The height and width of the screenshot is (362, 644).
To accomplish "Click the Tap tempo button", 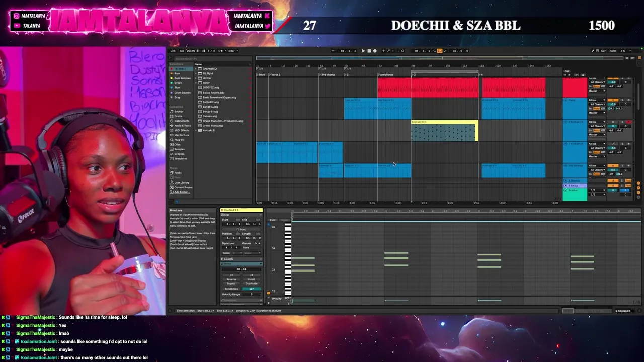I will point(182,51).
